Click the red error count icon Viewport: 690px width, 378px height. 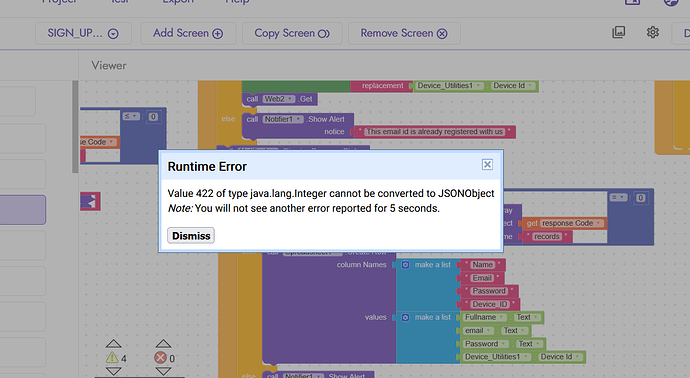click(x=161, y=358)
